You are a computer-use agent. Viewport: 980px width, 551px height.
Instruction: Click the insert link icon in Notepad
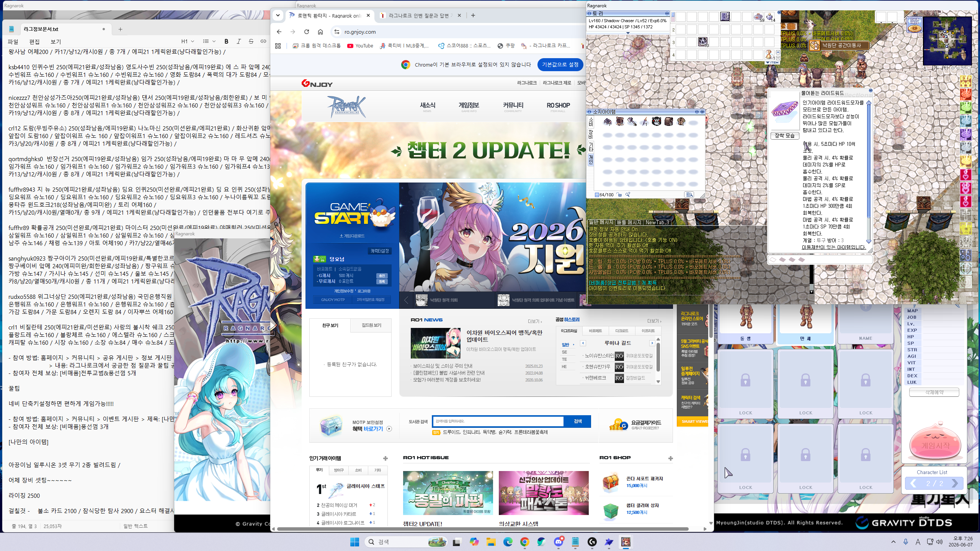coord(263,41)
